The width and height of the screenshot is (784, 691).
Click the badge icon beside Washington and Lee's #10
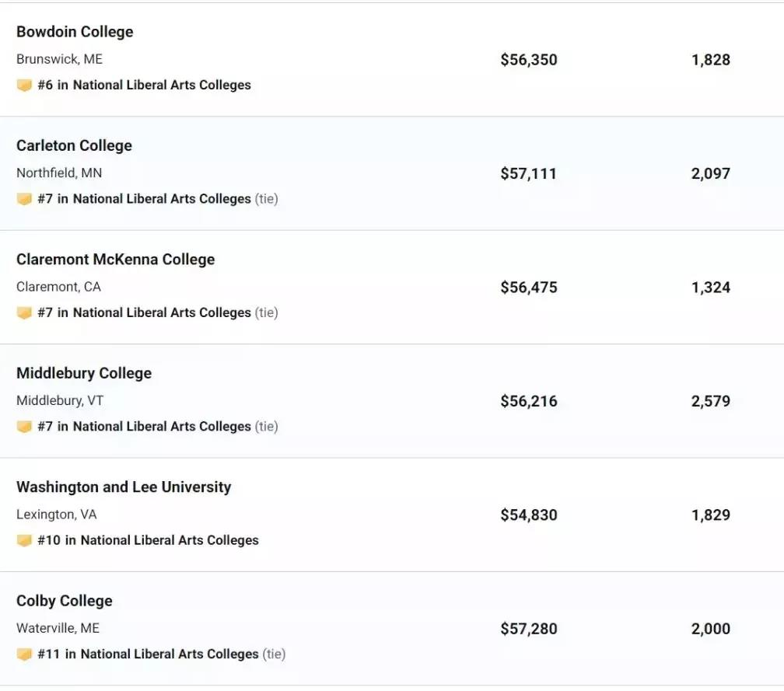pyautogui.click(x=24, y=541)
